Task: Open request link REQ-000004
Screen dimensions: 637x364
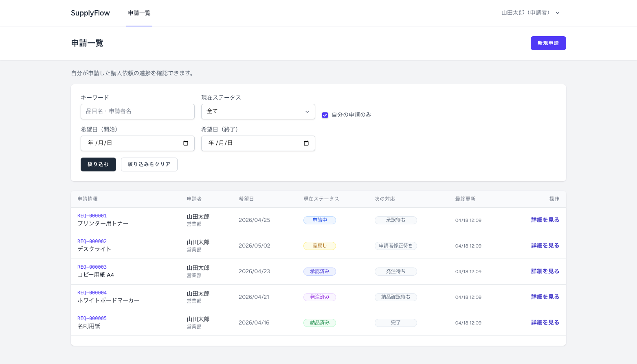Action: pos(92,293)
